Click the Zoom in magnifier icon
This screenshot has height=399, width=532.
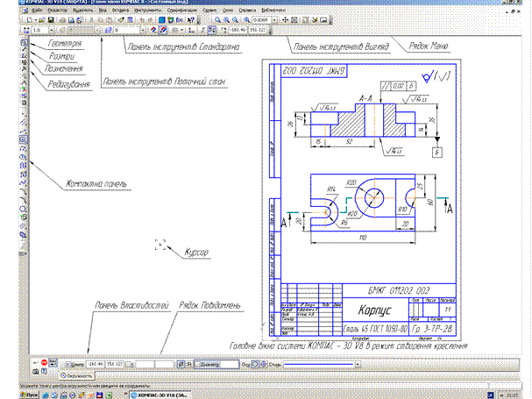tap(226, 20)
